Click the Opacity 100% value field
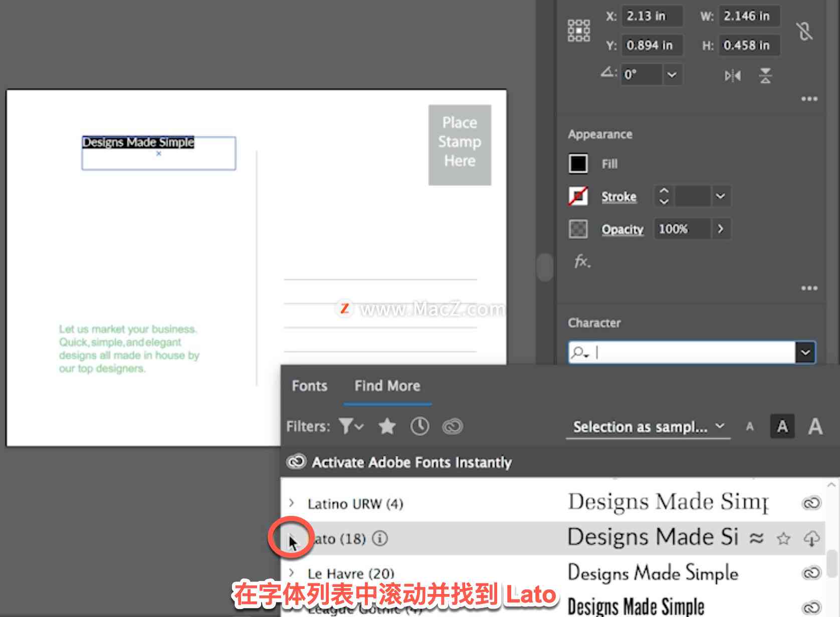The height and width of the screenshot is (617, 840). pyautogui.click(x=682, y=229)
